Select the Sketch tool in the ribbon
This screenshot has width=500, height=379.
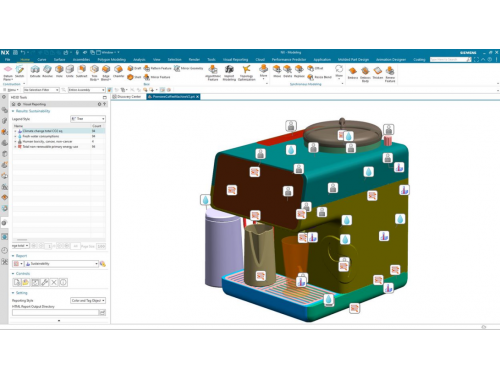[20, 71]
